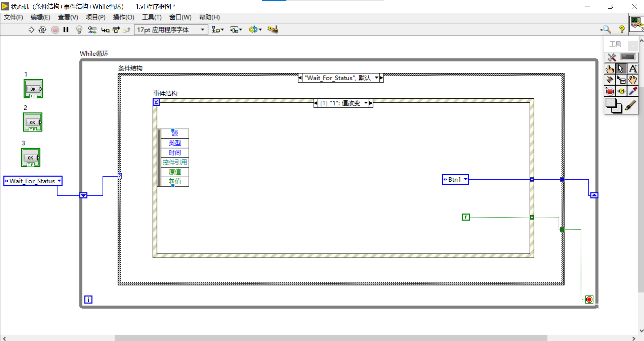Screen dimensions: 644x341
Task: Click the horizontal scrollbar thumb
Action: (331, 338)
